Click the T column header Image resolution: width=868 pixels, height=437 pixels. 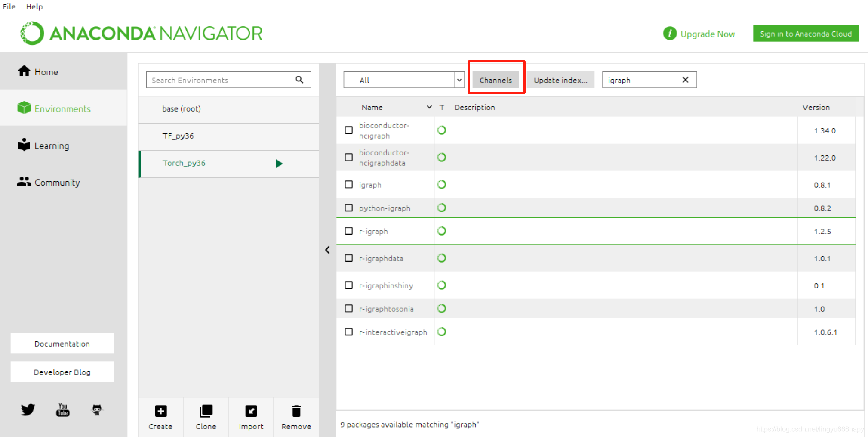(442, 108)
